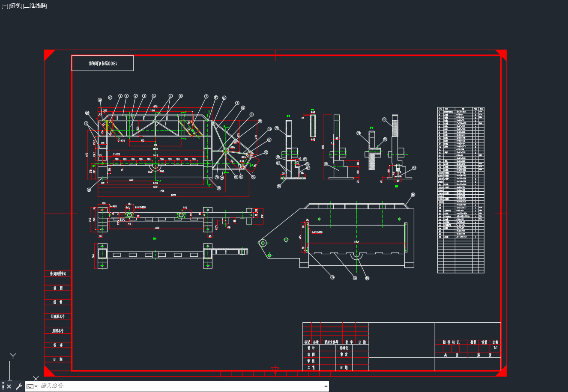Select the 标记 header in the revision table
This screenshot has height=392, width=568.
coord(307,342)
